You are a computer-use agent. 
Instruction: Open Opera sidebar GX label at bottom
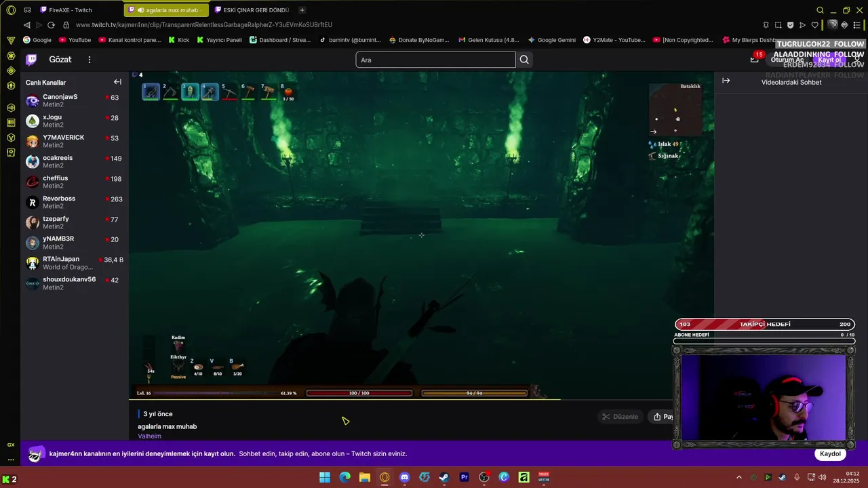point(11,445)
